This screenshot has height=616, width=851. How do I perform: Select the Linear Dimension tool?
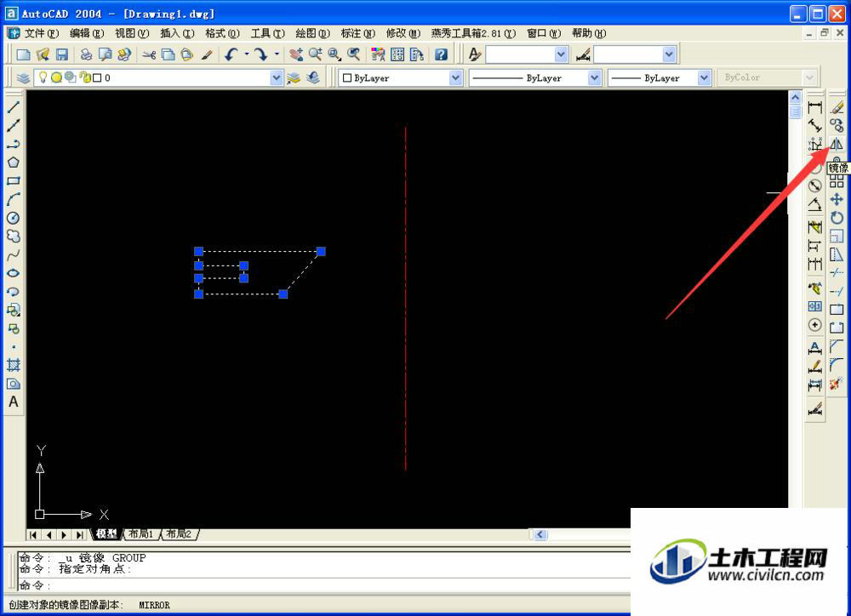click(814, 107)
